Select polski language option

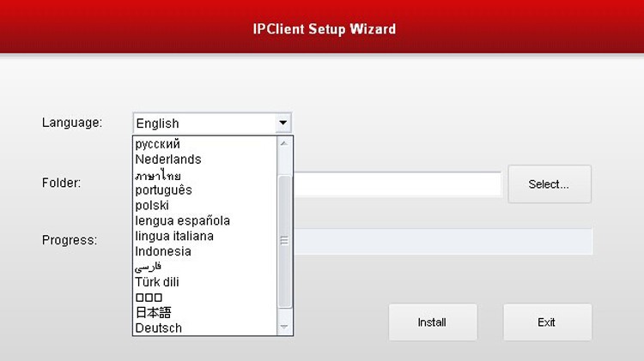tap(152, 206)
